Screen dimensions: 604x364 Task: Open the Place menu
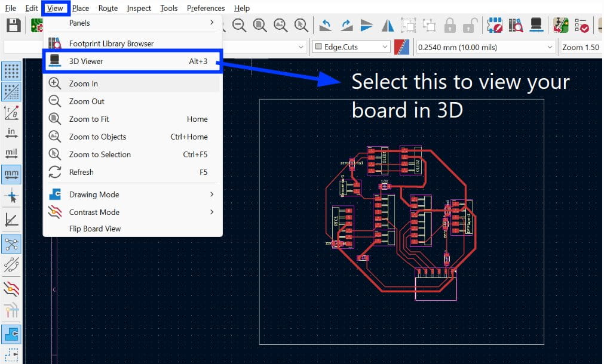[81, 8]
